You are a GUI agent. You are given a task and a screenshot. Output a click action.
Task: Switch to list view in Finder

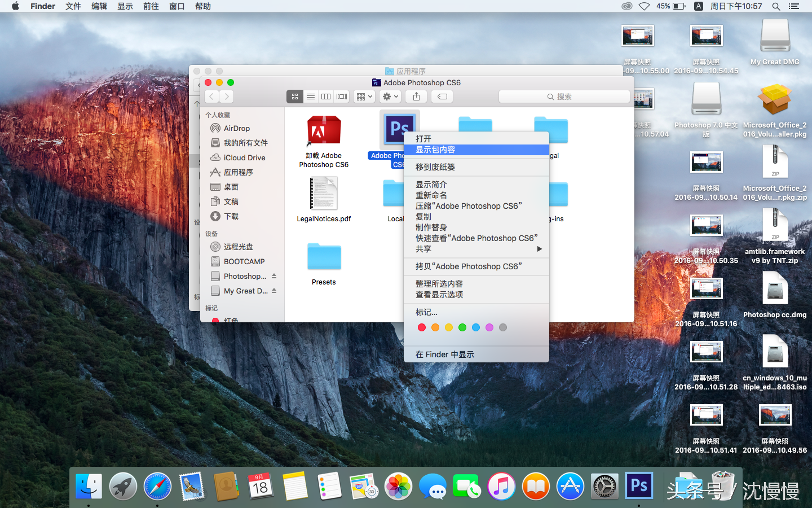coord(311,97)
